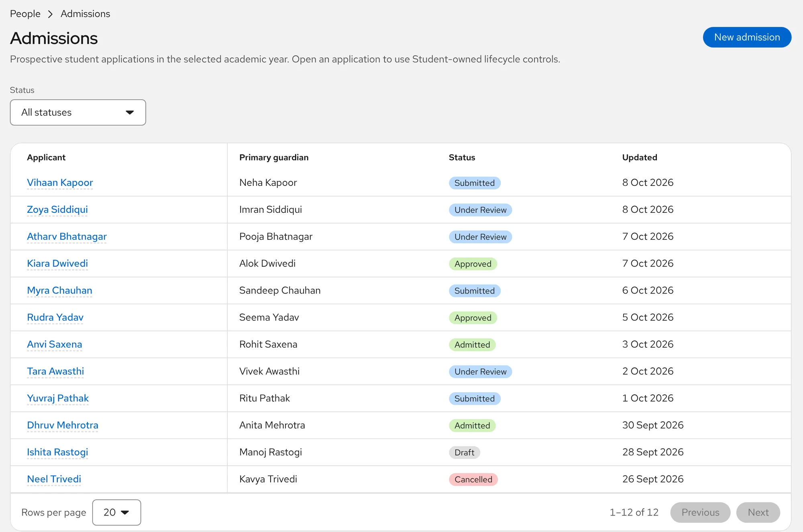
Task: Open Dhruv Mehrotra's application
Action: [63, 425]
